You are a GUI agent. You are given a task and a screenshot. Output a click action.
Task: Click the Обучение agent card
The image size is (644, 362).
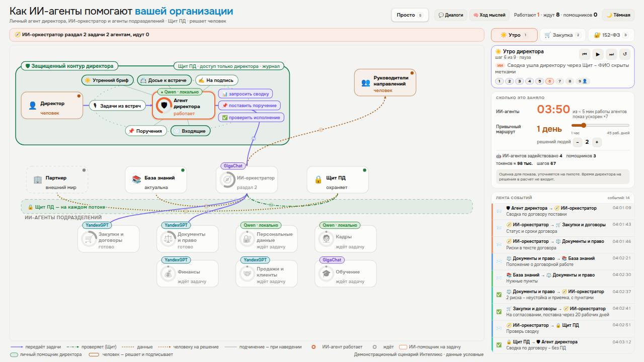point(346,274)
